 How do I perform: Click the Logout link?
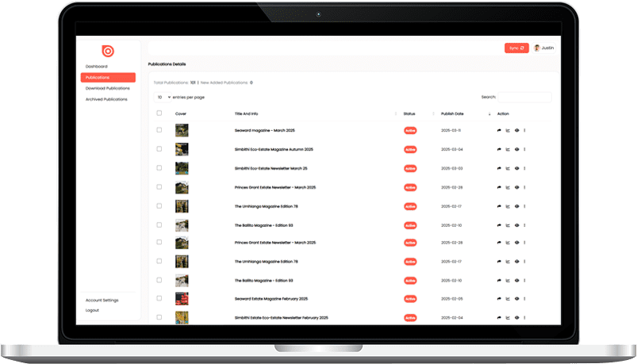(92, 310)
